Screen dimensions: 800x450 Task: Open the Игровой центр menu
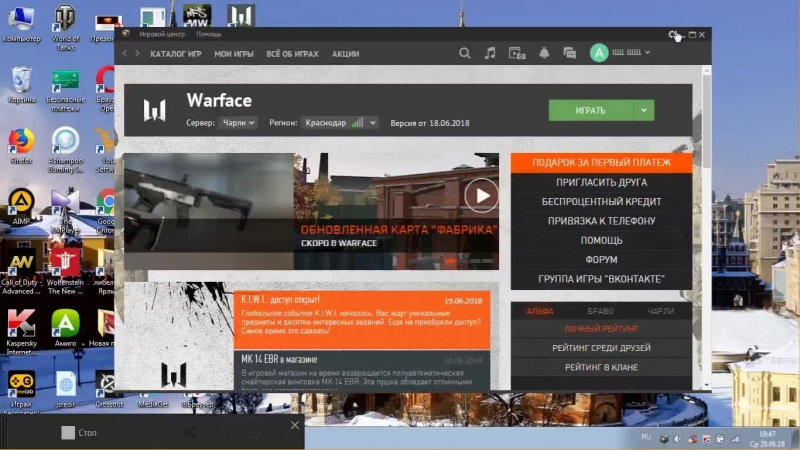pos(162,34)
